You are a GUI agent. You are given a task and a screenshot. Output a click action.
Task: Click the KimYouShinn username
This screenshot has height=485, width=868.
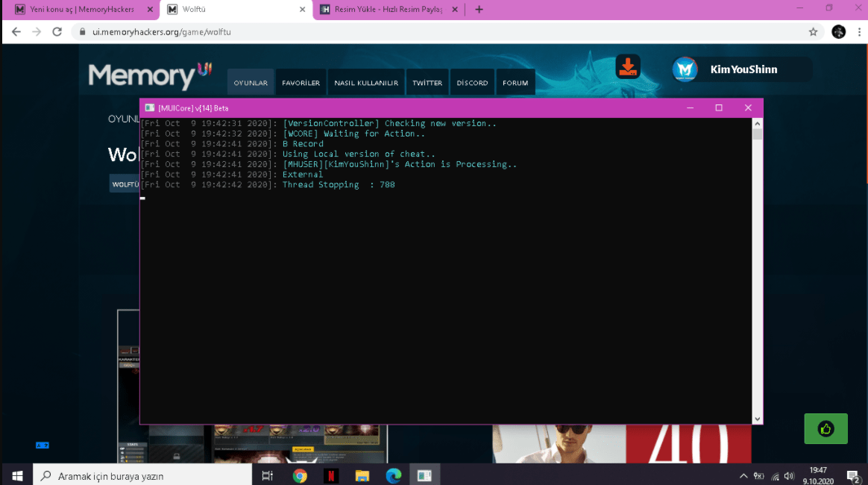(x=743, y=69)
